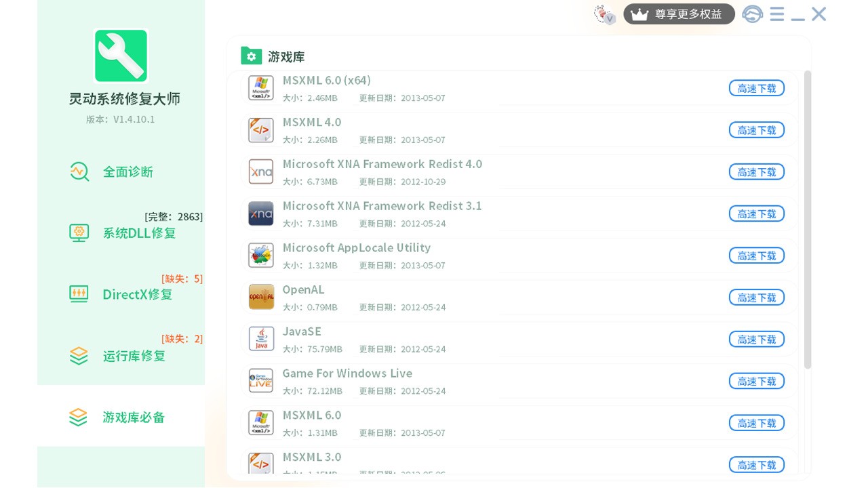Click 高速下载 for JavaSE
The height and width of the screenshot is (488, 868).
[x=757, y=340]
